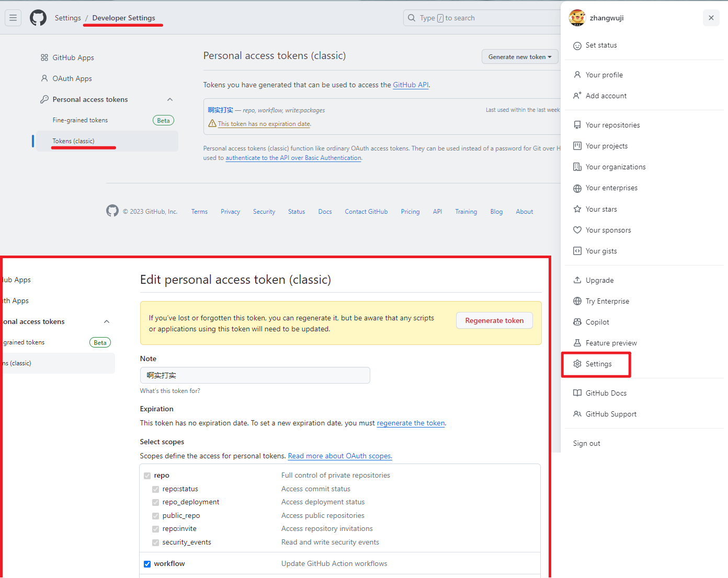Viewport: 728px width, 578px height.
Task: Open the Generate new token dropdown
Action: point(519,57)
